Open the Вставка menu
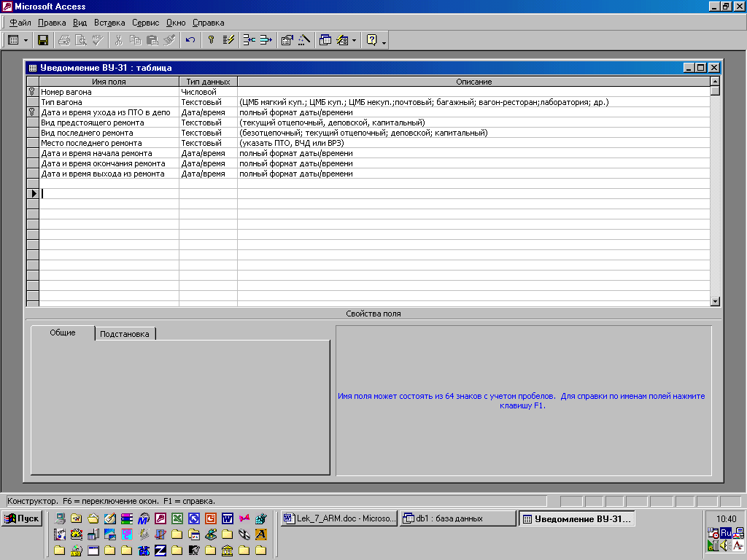 click(109, 23)
